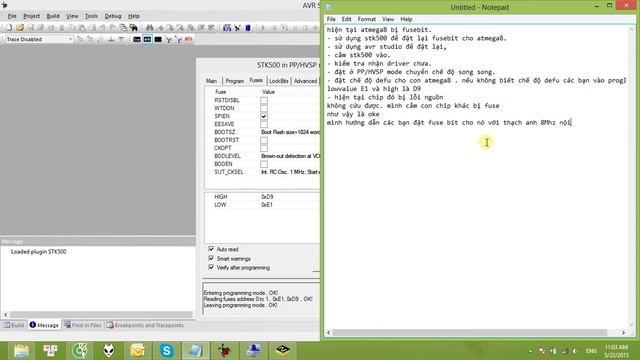Toggle the BODEN fuse checkbox
The width and height of the screenshot is (640, 360).
(x=264, y=164)
